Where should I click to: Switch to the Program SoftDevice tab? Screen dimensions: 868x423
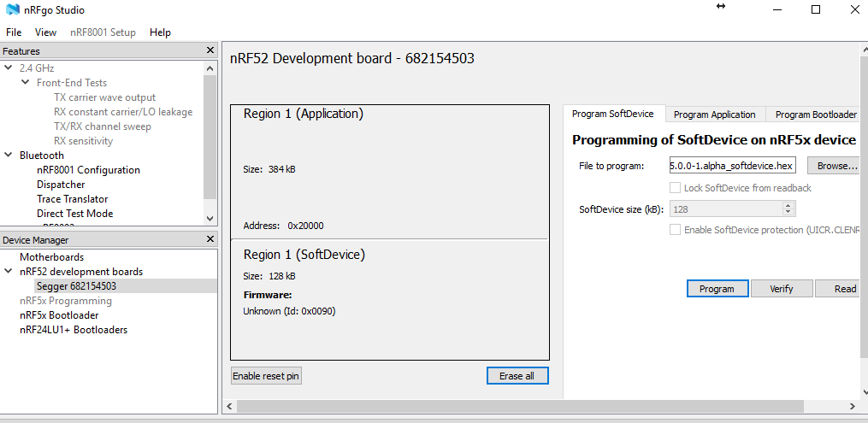pos(613,114)
